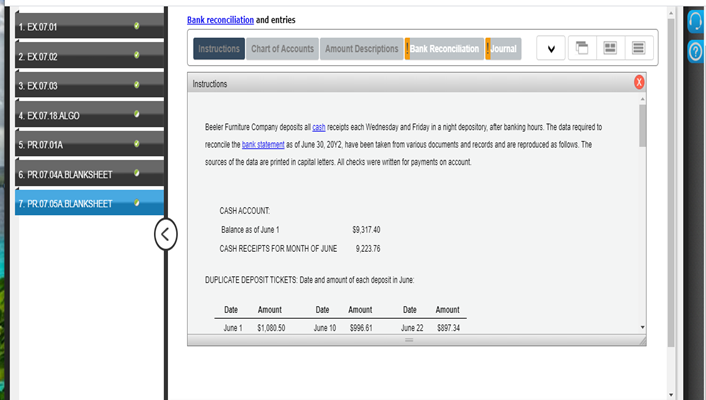Click the Instructions panel corner resize grip

pos(643,341)
